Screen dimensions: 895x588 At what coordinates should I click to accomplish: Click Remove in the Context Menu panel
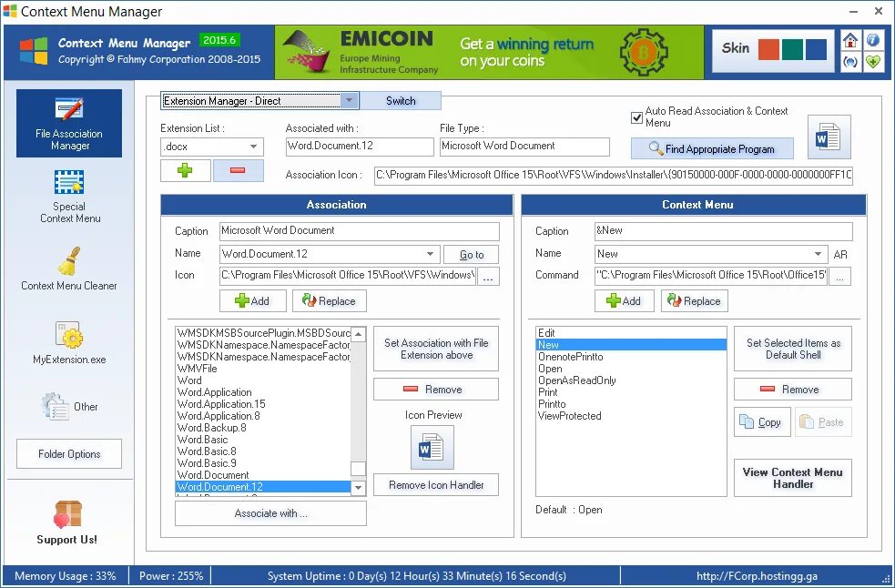tap(793, 390)
